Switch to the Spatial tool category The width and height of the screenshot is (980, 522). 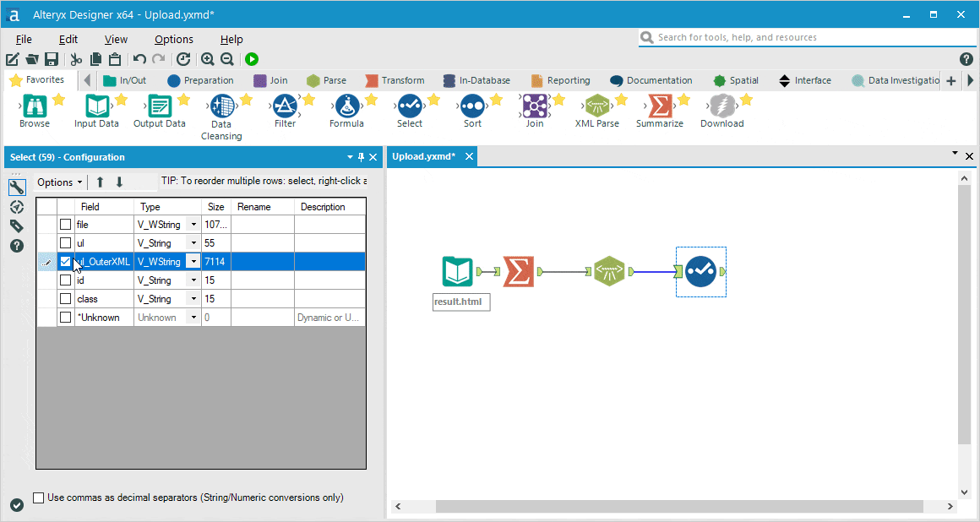tap(736, 80)
